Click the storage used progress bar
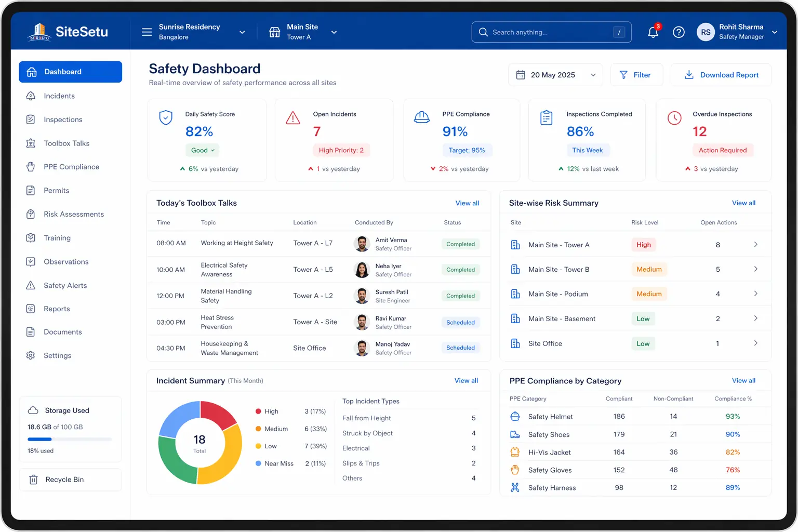The height and width of the screenshot is (532, 798). coord(70,440)
